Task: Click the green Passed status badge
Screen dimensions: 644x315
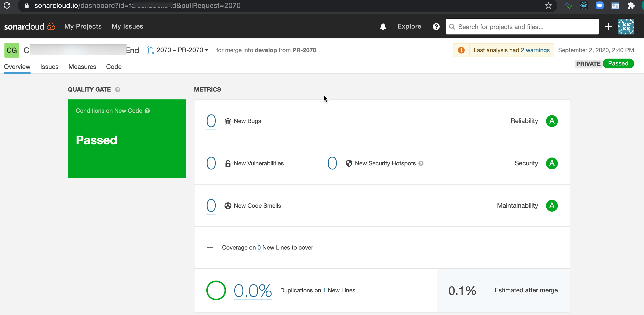Action: pyautogui.click(x=618, y=63)
